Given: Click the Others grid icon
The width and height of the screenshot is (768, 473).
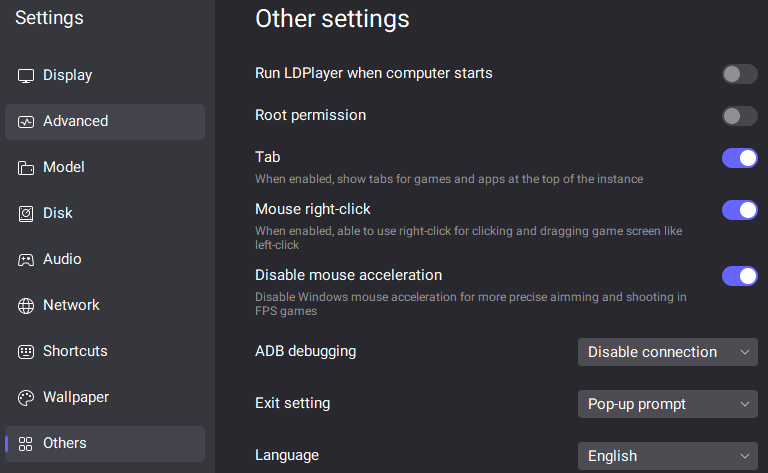Looking at the screenshot, I should (x=25, y=444).
